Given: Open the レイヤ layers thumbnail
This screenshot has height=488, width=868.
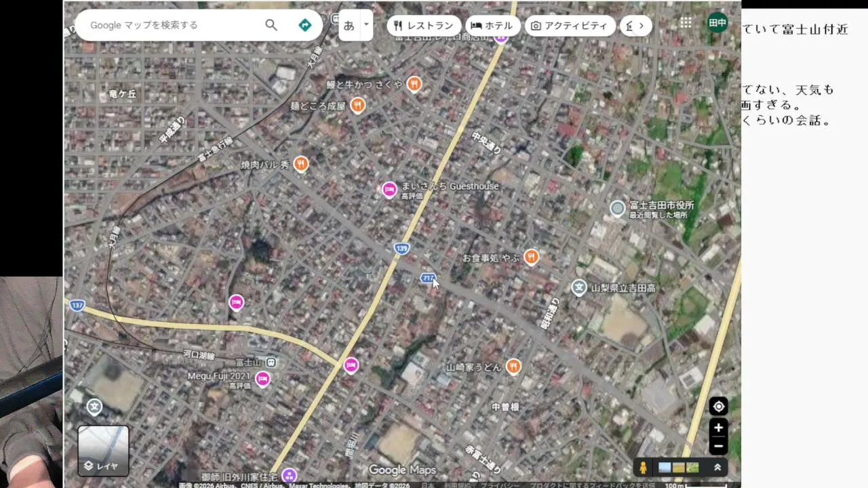Looking at the screenshot, I should tap(103, 451).
